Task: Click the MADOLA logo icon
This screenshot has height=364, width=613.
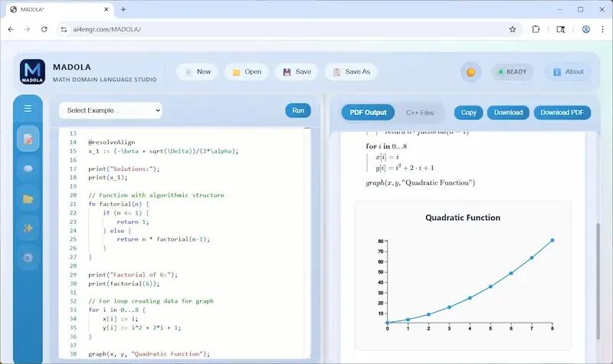Action: (x=32, y=71)
